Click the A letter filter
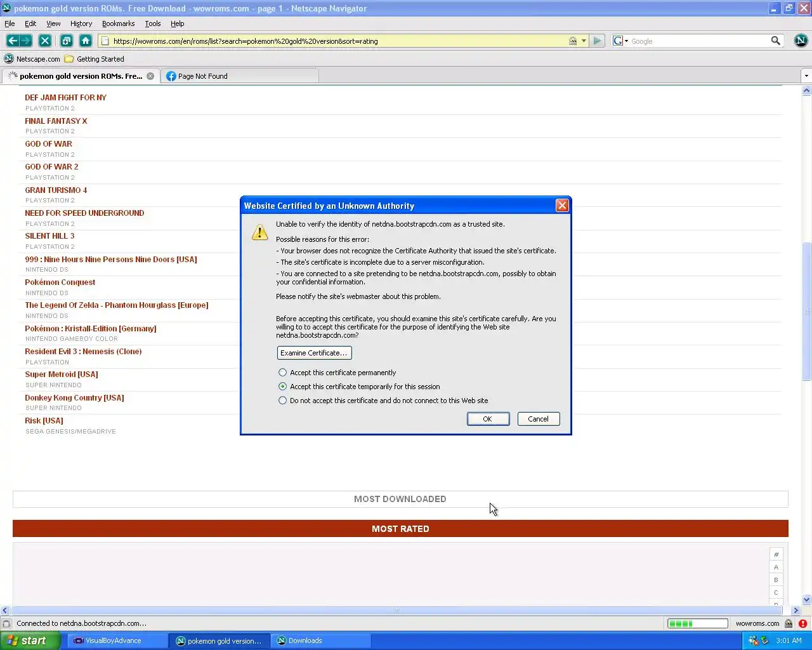 tap(776, 567)
